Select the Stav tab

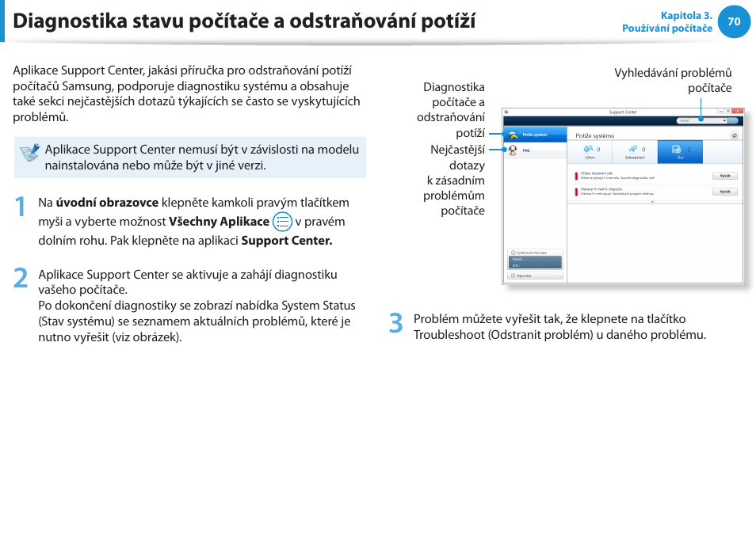point(680,152)
